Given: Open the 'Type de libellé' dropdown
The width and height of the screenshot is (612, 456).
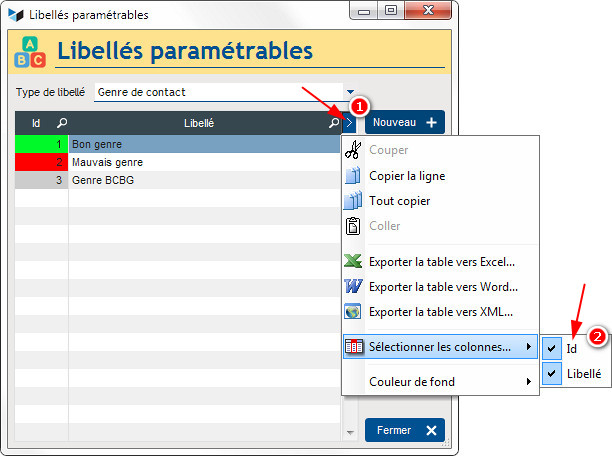Looking at the screenshot, I should click(x=350, y=92).
